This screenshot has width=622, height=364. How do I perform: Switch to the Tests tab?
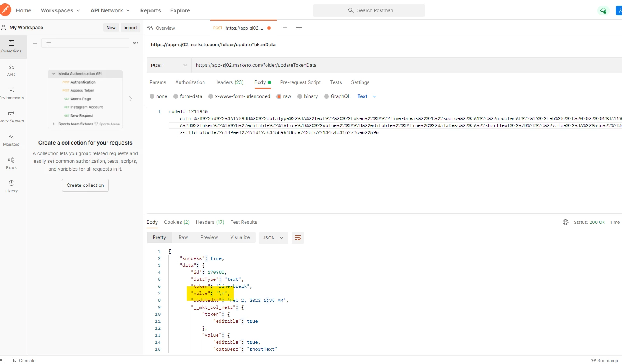pos(336,82)
